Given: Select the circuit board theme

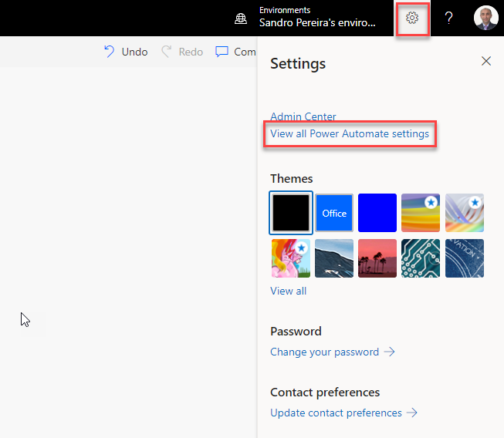Looking at the screenshot, I should [x=421, y=258].
